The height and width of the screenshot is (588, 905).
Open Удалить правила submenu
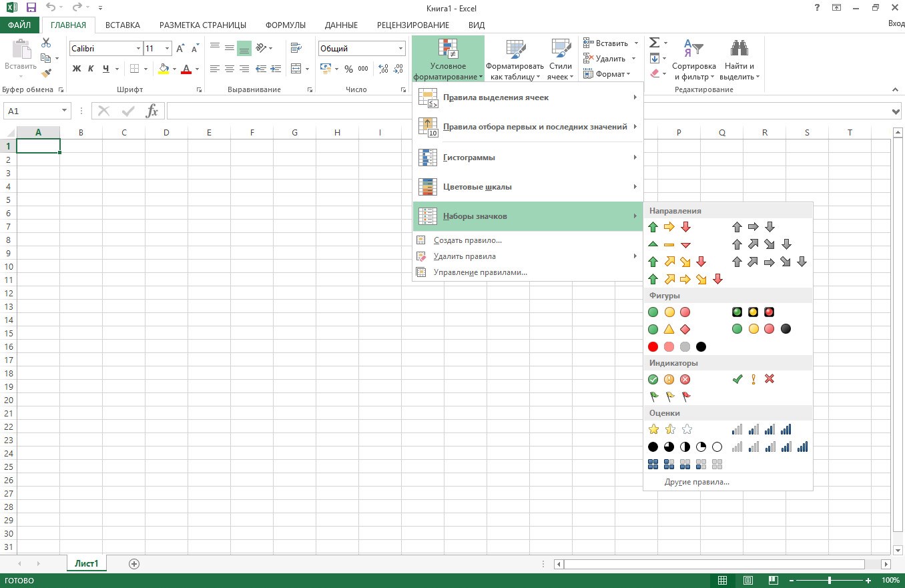click(x=528, y=256)
